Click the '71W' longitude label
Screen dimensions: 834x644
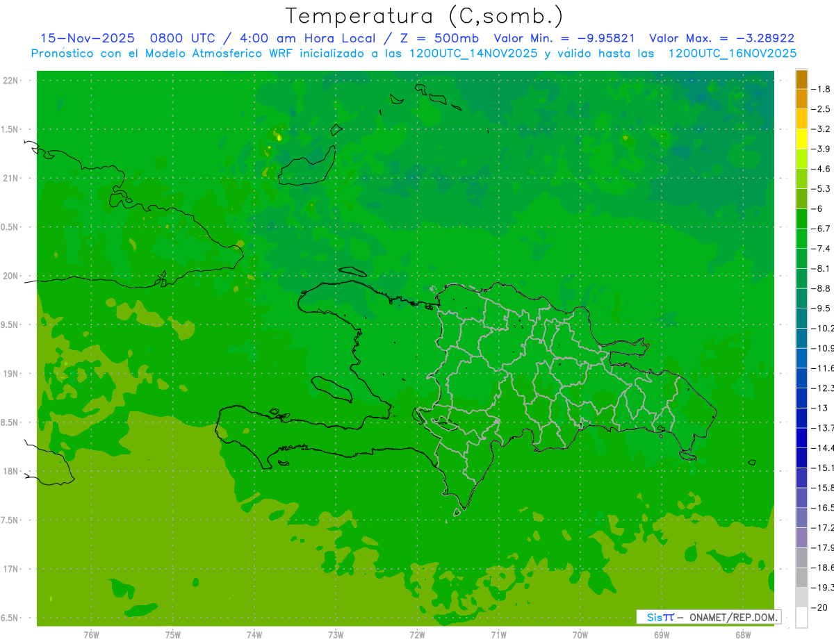(x=498, y=634)
